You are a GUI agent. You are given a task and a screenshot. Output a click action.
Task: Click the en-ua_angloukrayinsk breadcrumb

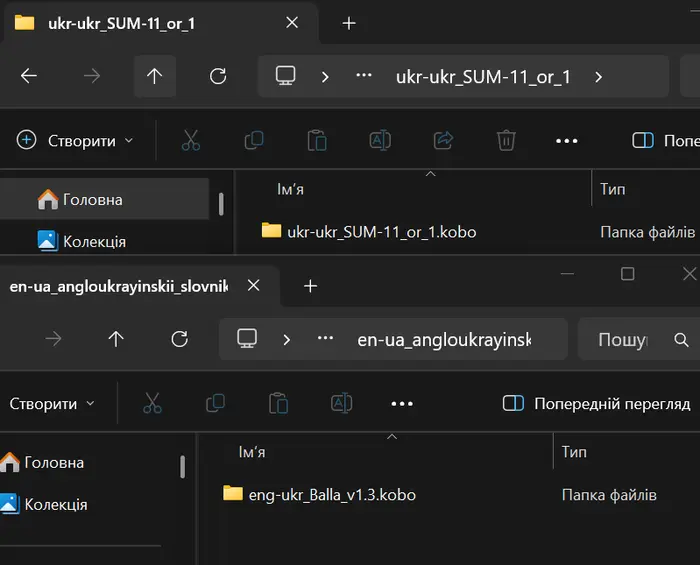[445, 340]
